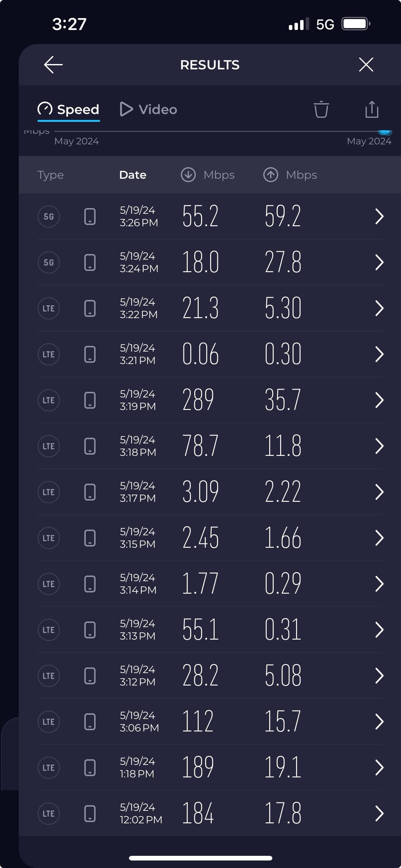Screen dimensions: 401x868
Task: Tap the upload Mbps arrow icon
Action: coord(271,175)
